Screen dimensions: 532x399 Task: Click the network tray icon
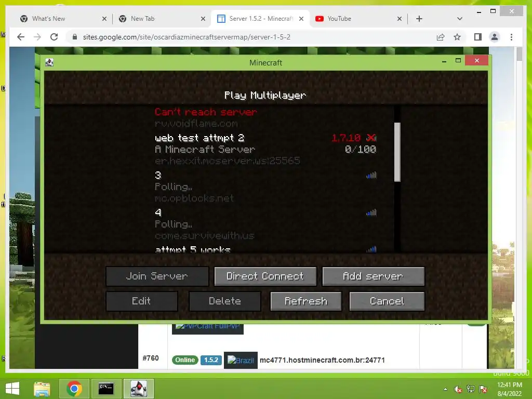(x=471, y=389)
